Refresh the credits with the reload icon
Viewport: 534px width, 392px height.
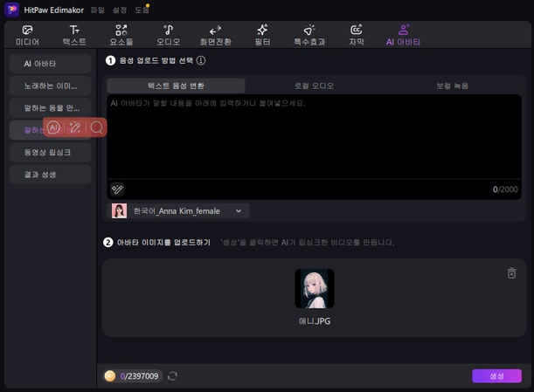[x=172, y=376]
